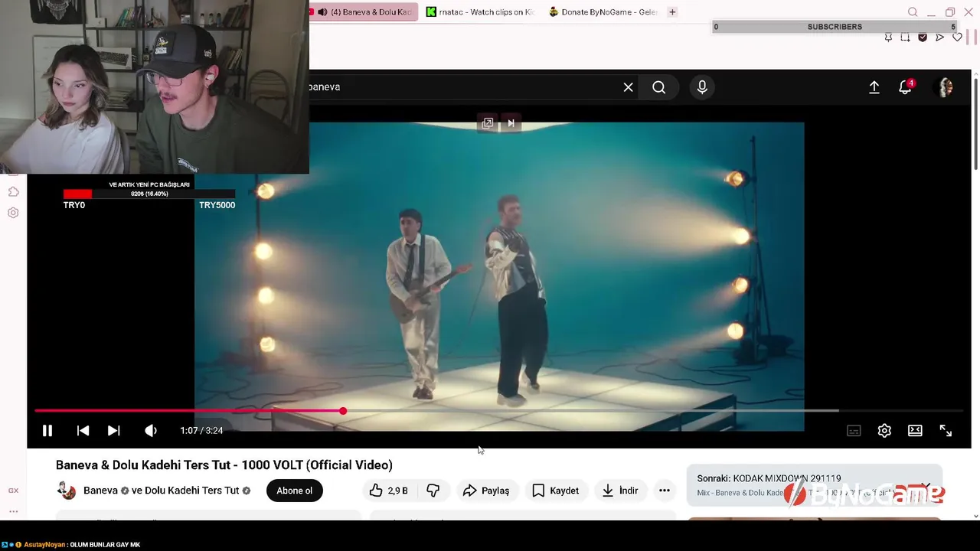Open the video settings gear
Screen dimensions: 980x551
[x=884, y=431]
